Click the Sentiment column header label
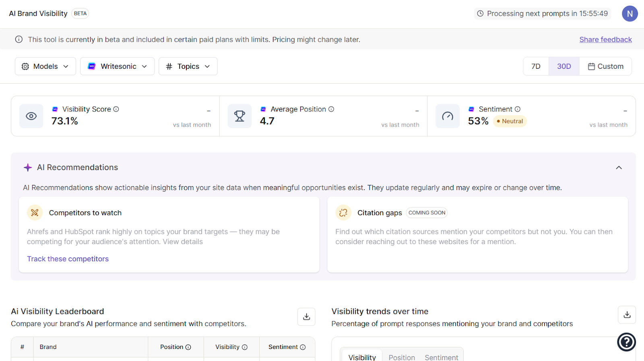Viewport: 644px width, 361px height. click(283, 347)
